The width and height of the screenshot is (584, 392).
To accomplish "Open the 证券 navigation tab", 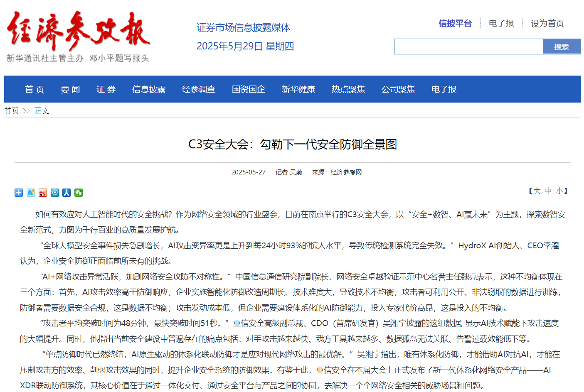I will [x=106, y=89].
